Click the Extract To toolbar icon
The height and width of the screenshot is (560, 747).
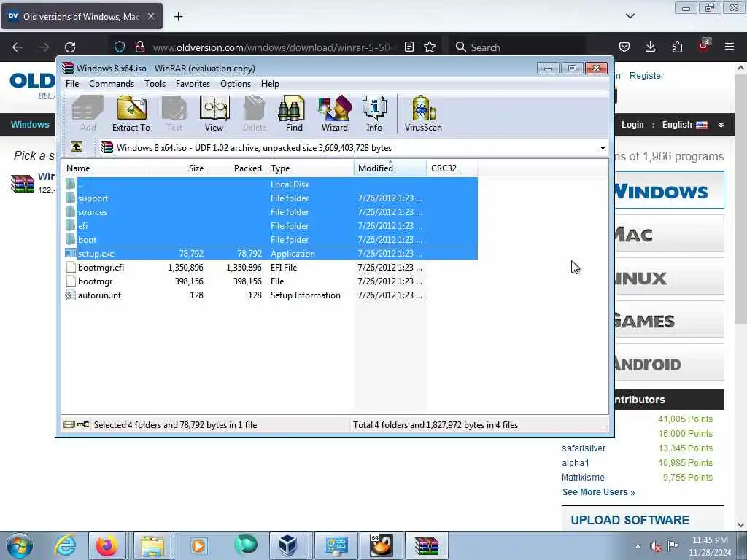pos(131,113)
